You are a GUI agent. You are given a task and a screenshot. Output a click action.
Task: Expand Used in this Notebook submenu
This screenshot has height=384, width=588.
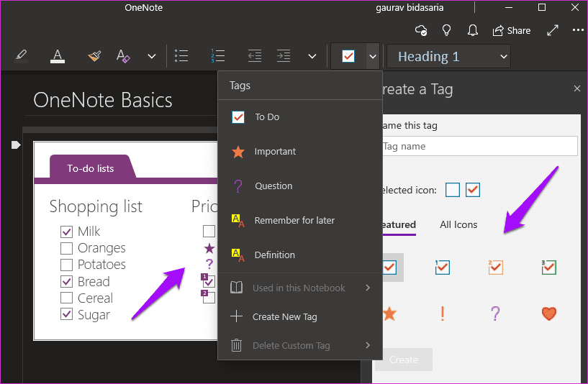pos(300,288)
